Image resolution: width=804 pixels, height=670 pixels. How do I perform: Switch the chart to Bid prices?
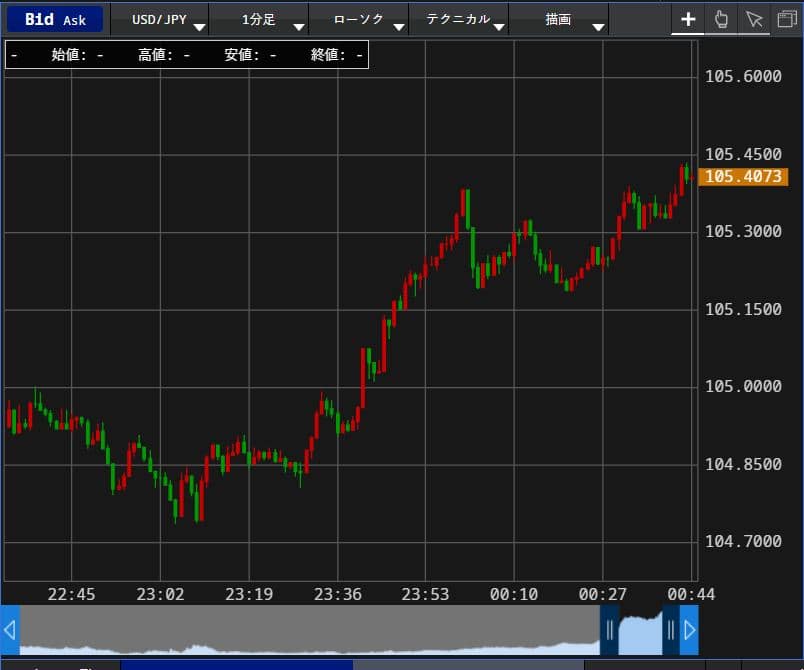click(x=39, y=19)
